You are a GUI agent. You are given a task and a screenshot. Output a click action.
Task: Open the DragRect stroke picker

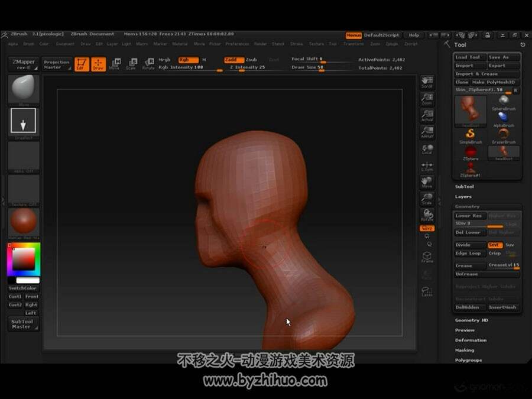(x=24, y=122)
